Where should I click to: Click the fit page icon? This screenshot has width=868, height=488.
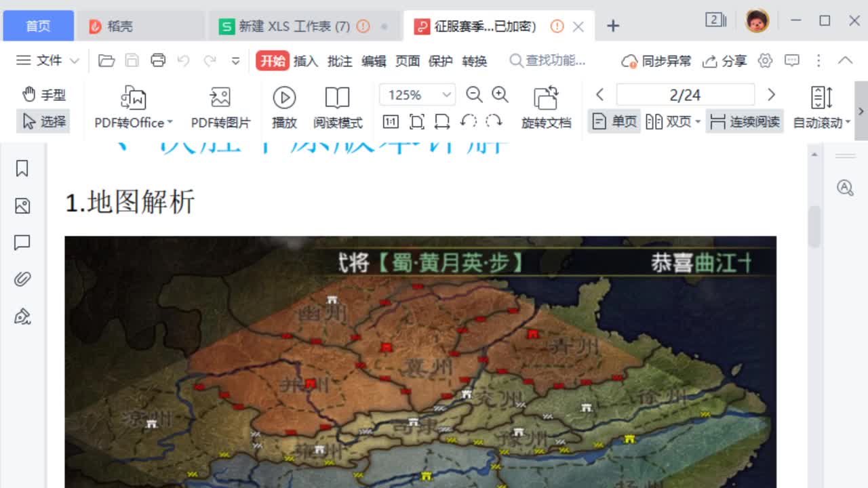[417, 122]
